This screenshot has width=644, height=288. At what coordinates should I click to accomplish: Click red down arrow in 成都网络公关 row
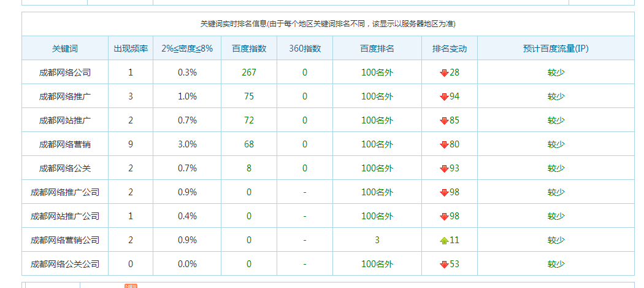(x=444, y=168)
